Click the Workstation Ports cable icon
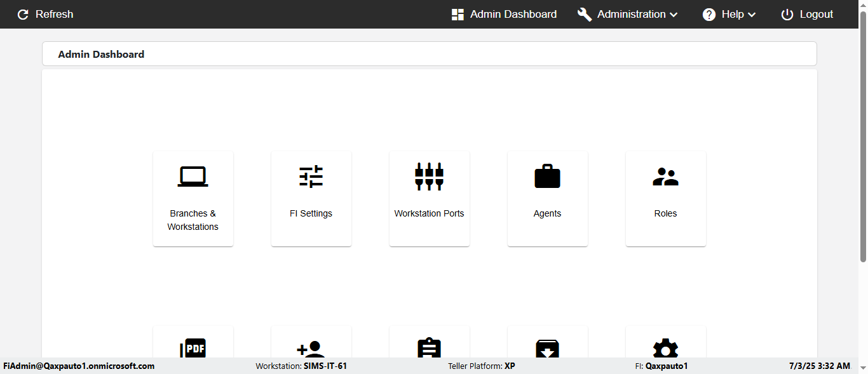Screen dimensions: 868x374 [430, 177]
